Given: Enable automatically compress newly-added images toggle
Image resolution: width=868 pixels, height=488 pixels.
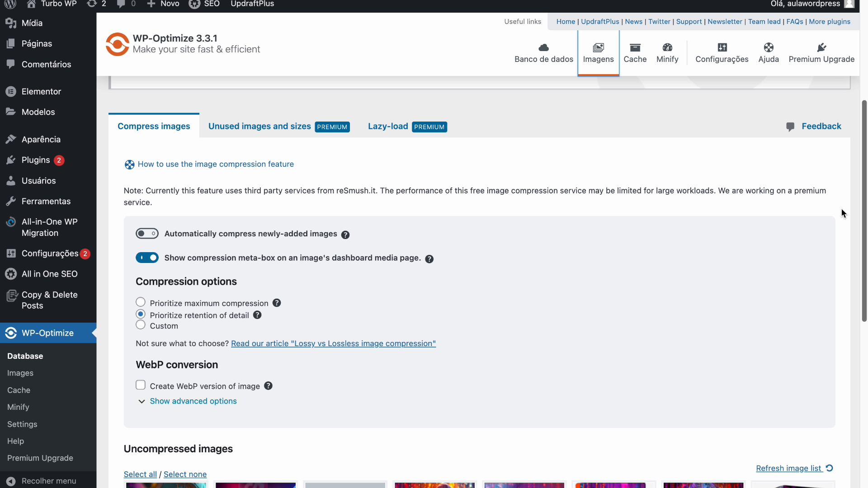Looking at the screenshot, I should pos(147,234).
